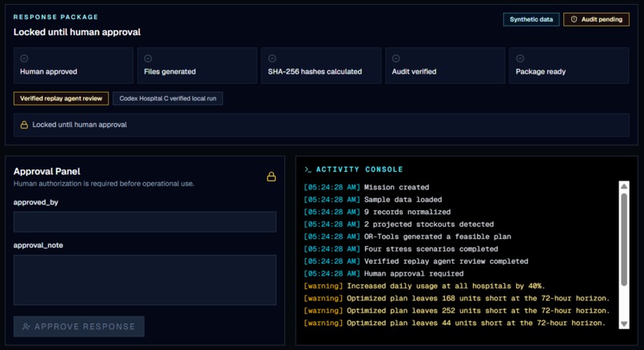Viewport: 644px width, 350px height.
Task: Select Codex Hospital C verified local run chip
Action: coord(168,98)
